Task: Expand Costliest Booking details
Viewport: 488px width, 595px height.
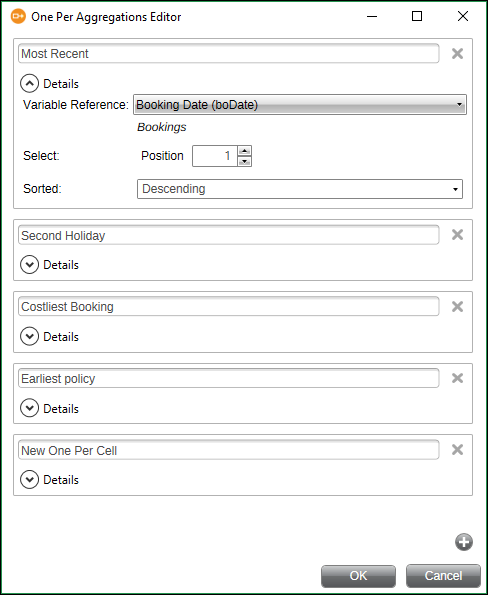Action: pos(30,336)
